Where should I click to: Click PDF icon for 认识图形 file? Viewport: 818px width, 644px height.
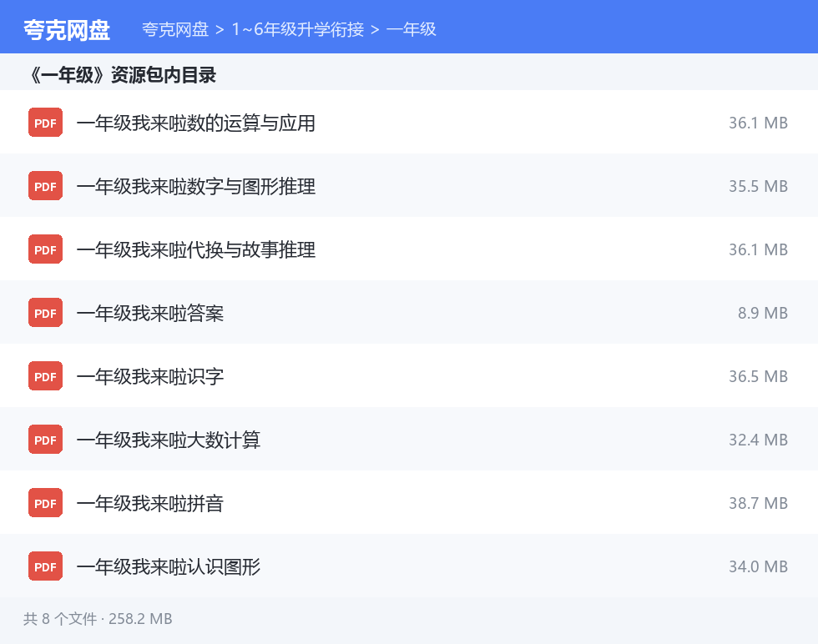pos(45,566)
